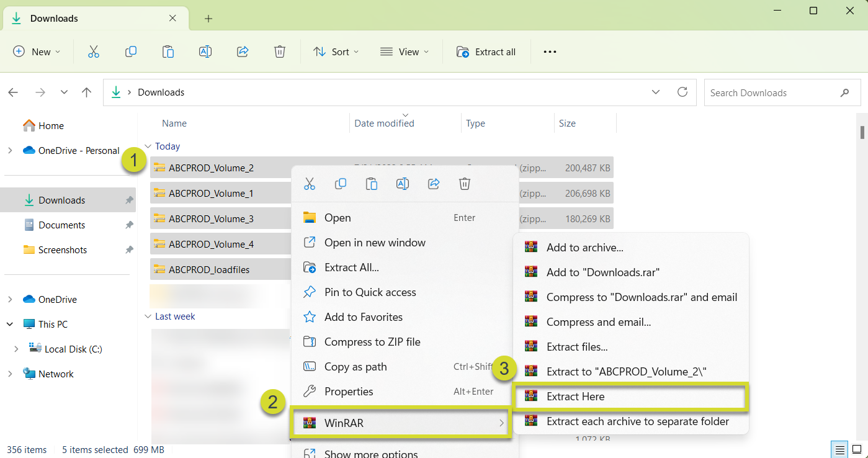
Task: Choose Compress to ZIP file
Action: tap(405, 342)
